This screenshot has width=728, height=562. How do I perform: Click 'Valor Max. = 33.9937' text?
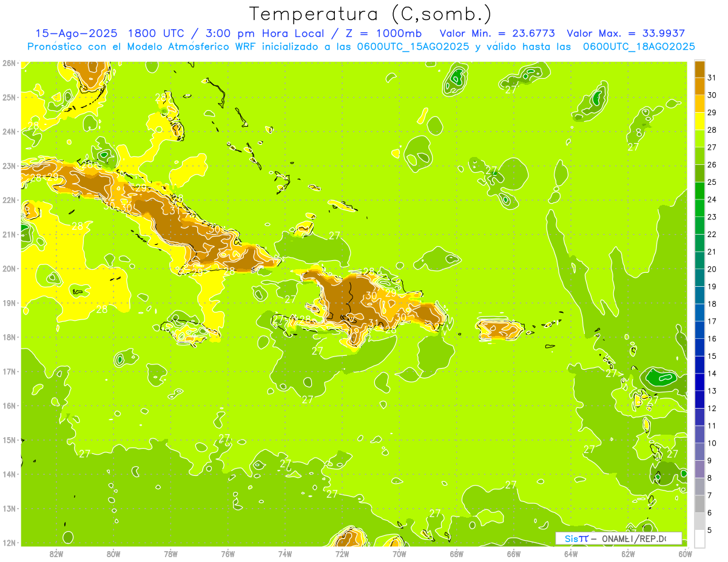click(625, 33)
